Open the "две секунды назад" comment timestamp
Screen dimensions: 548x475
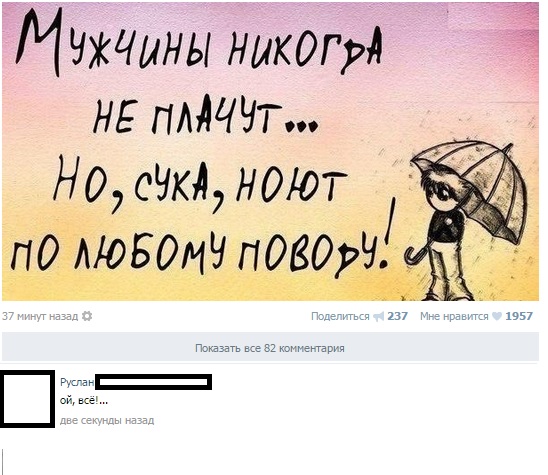[x=107, y=420]
